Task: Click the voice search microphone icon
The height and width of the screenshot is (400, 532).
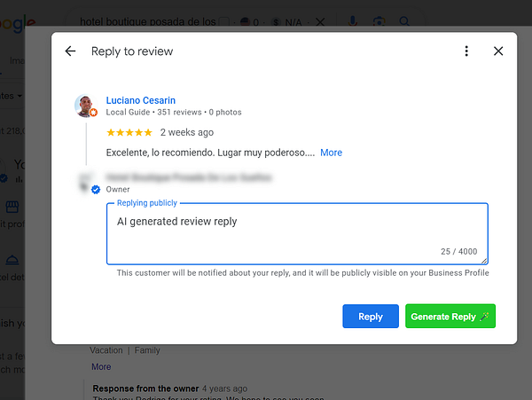Action: (353, 21)
